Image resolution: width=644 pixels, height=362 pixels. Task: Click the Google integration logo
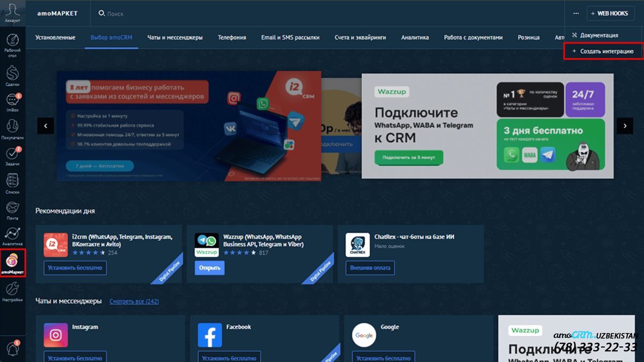coord(364,335)
